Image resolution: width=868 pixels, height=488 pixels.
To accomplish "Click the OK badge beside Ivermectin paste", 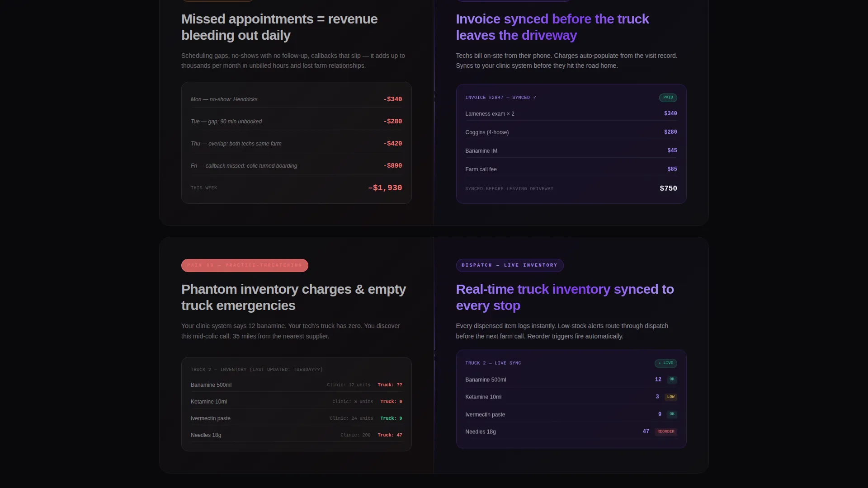I will [x=672, y=414].
